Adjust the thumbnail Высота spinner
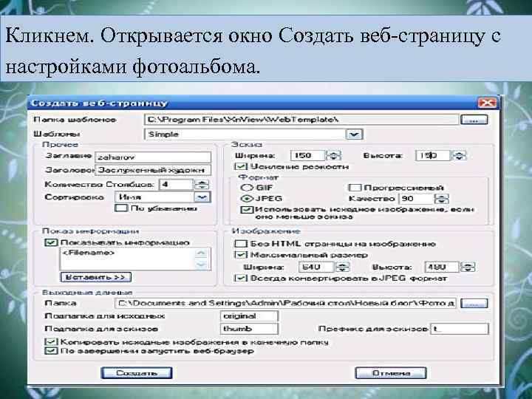The height and width of the screenshot is (399, 532). (458, 155)
